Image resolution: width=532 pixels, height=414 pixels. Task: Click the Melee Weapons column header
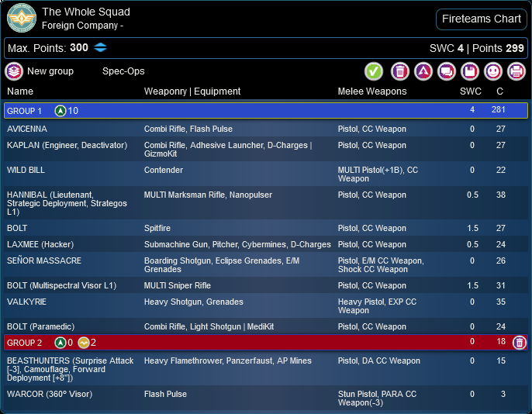372,91
